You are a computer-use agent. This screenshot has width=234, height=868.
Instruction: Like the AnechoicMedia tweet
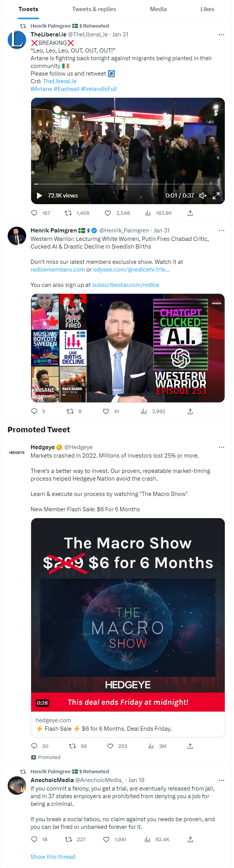click(x=106, y=839)
